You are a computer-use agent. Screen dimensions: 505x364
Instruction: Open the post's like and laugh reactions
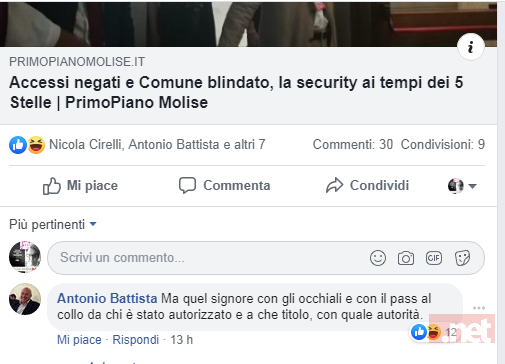[x=27, y=145]
